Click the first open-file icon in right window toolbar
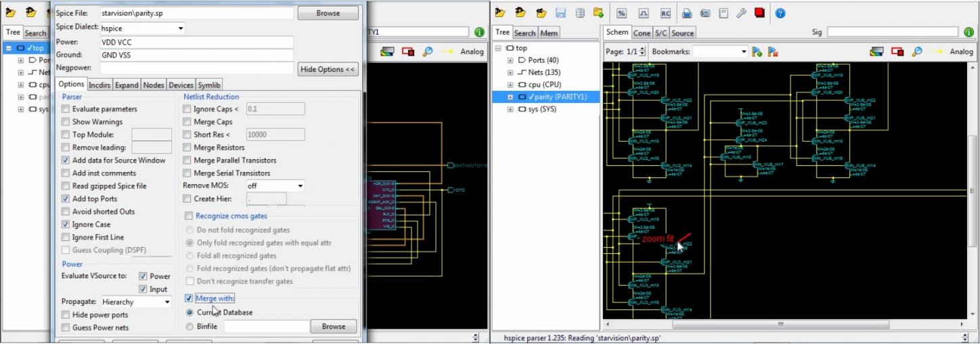The image size is (980, 344). pos(500,12)
